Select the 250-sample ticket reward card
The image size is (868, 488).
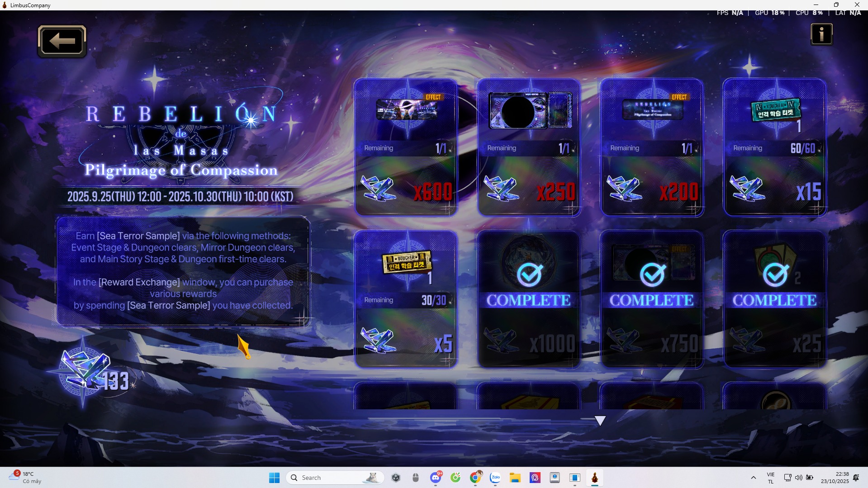pyautogui.click(x=529, y=147)
